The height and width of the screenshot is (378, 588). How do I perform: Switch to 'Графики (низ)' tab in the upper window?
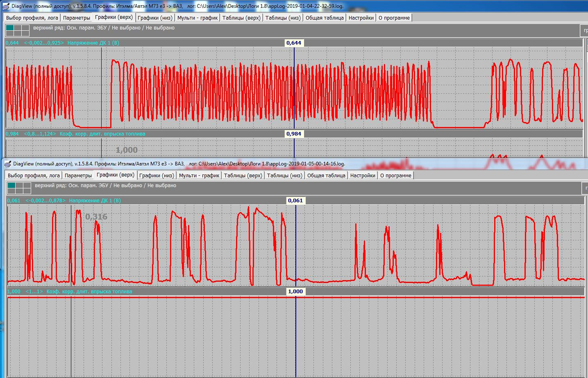155,18
